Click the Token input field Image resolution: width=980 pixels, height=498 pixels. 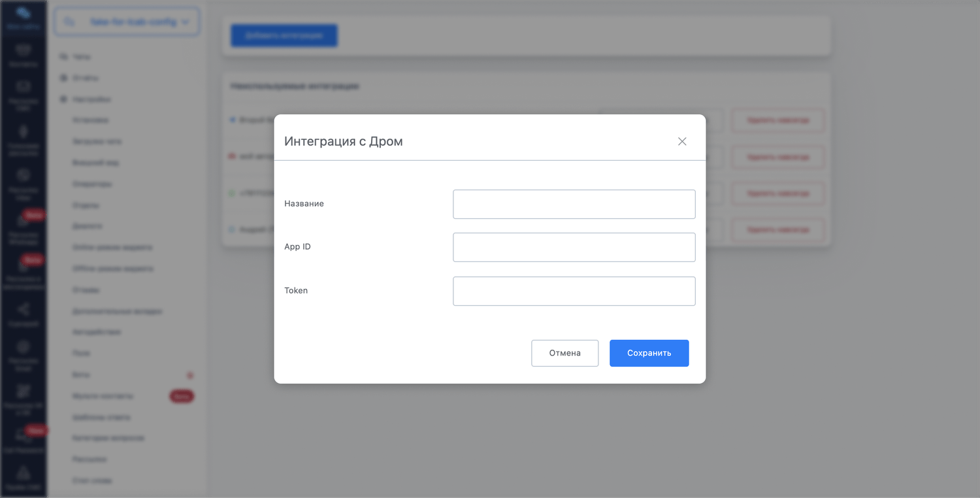click(x=574, y=291)
